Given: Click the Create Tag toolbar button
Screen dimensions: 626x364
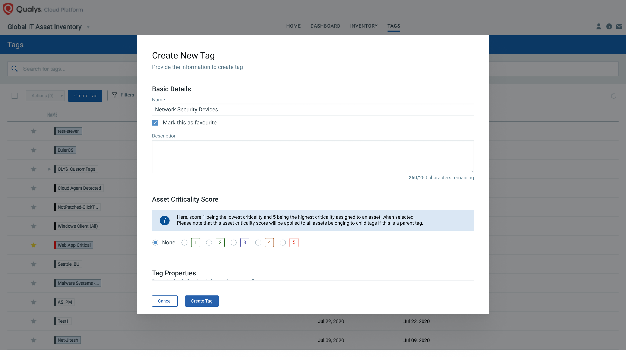Looking at the screenshot, I should (85, 96).
